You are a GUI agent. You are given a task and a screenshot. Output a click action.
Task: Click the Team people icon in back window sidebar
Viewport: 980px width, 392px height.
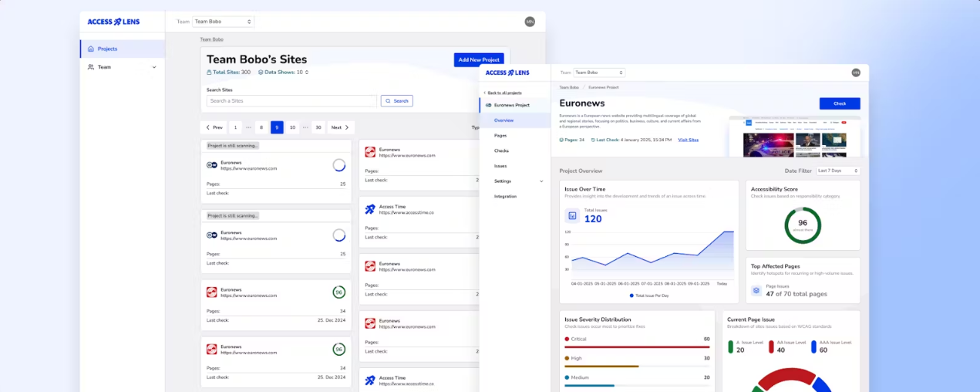(x=91, y=67)
